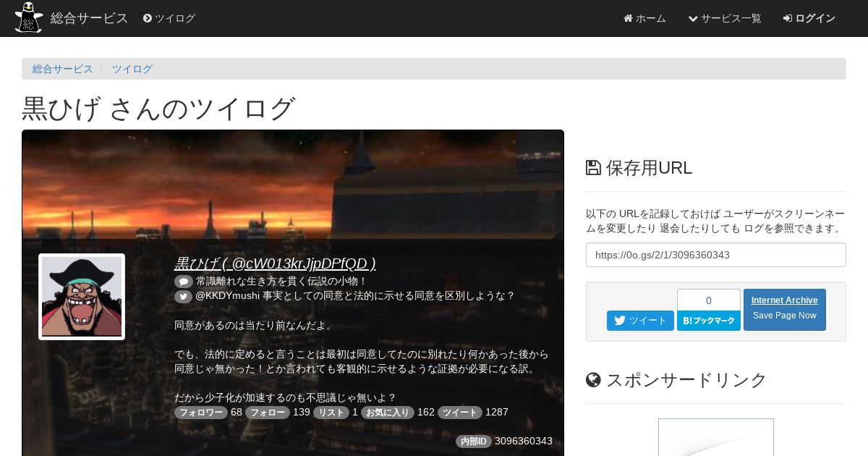Click the 保存用URL input field

(x=716, y=255)
